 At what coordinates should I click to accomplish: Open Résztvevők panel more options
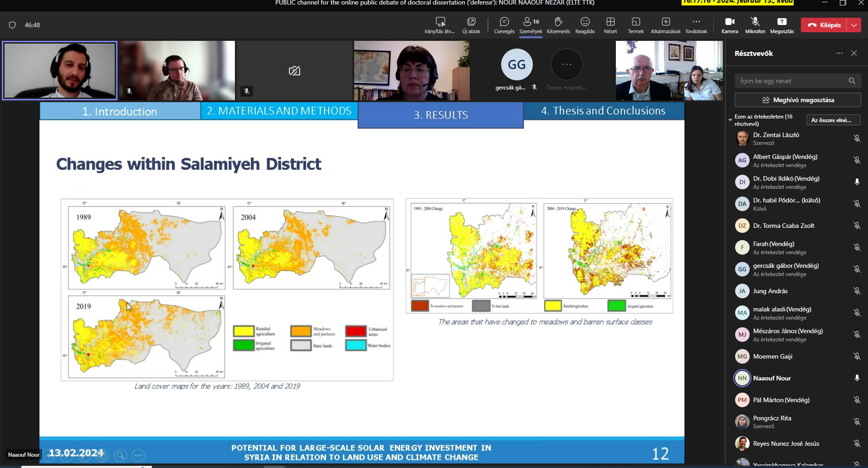(x=839, y=53)
